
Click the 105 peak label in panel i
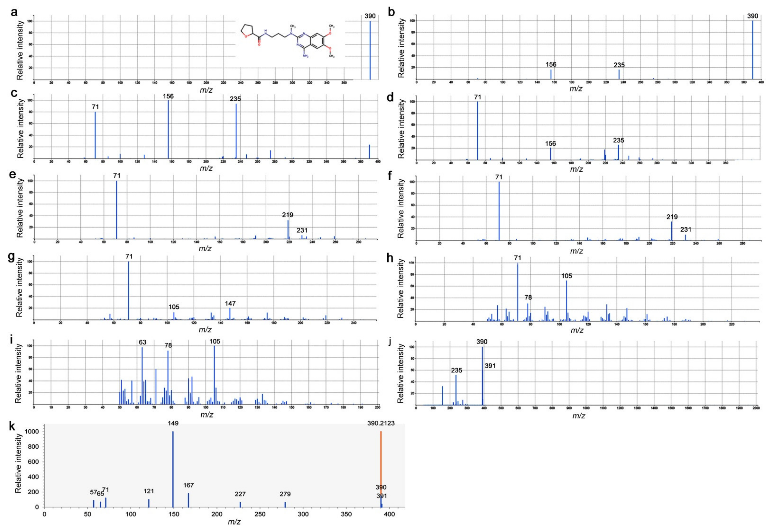(214, 341)
